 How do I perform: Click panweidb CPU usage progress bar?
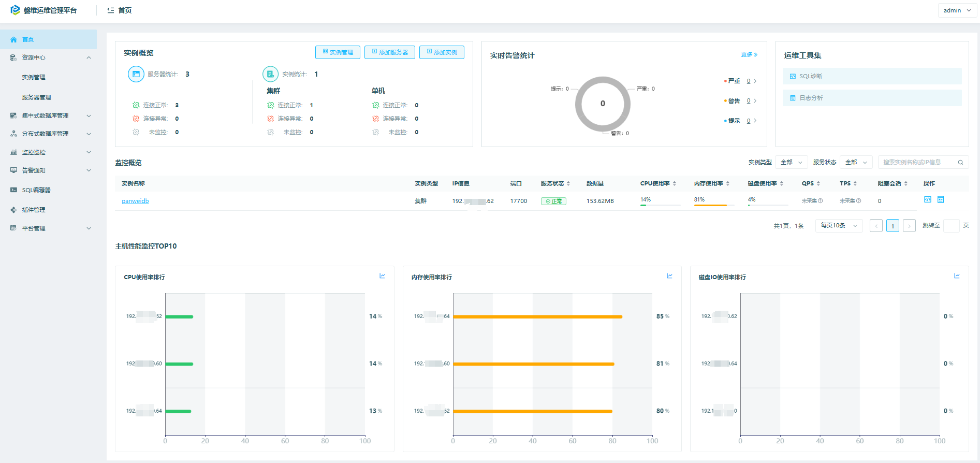(x=661, y=206)
